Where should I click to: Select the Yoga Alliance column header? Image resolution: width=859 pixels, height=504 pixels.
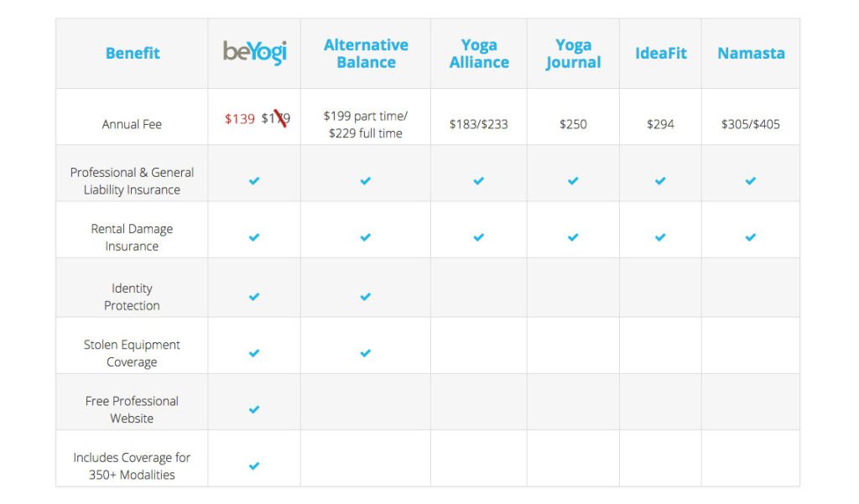[x=479, y=53]
